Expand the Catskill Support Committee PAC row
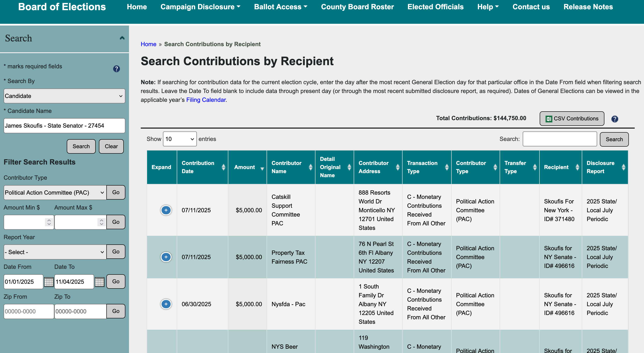The width and height of the screenshot is (644, 353). click(x=166, y=210)
